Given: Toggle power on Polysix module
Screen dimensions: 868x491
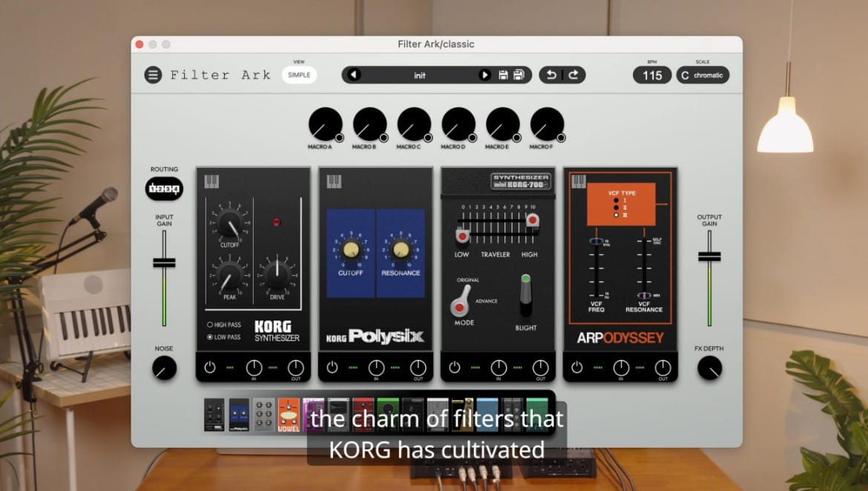Looking at the screenshot, I should coord(332,367).
